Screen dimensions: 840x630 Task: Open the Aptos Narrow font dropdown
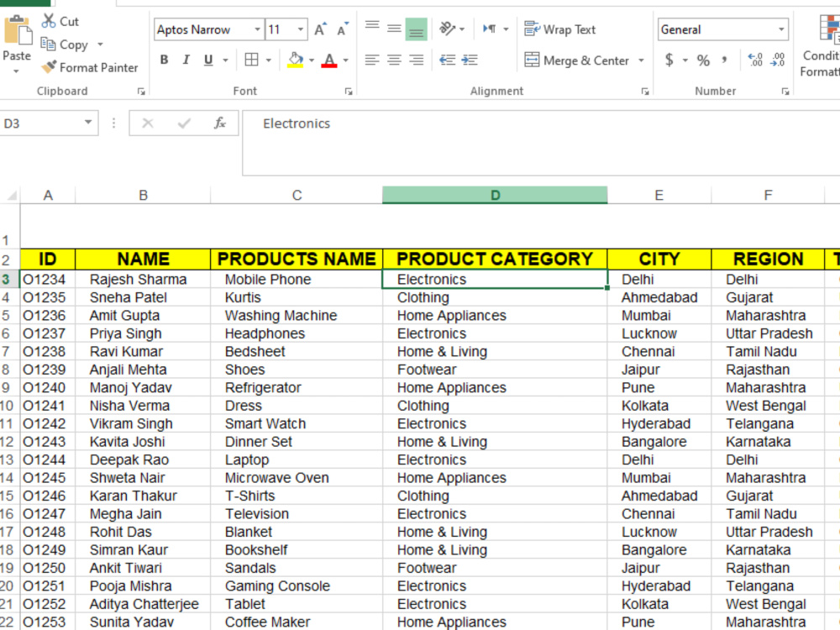pyautogui.click(x=257, y=29)
